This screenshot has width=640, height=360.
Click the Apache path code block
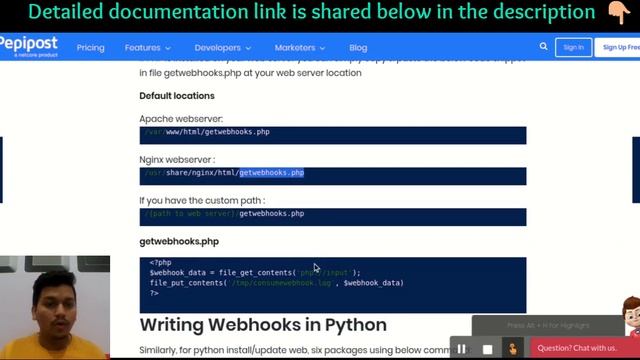coord(333,136)
